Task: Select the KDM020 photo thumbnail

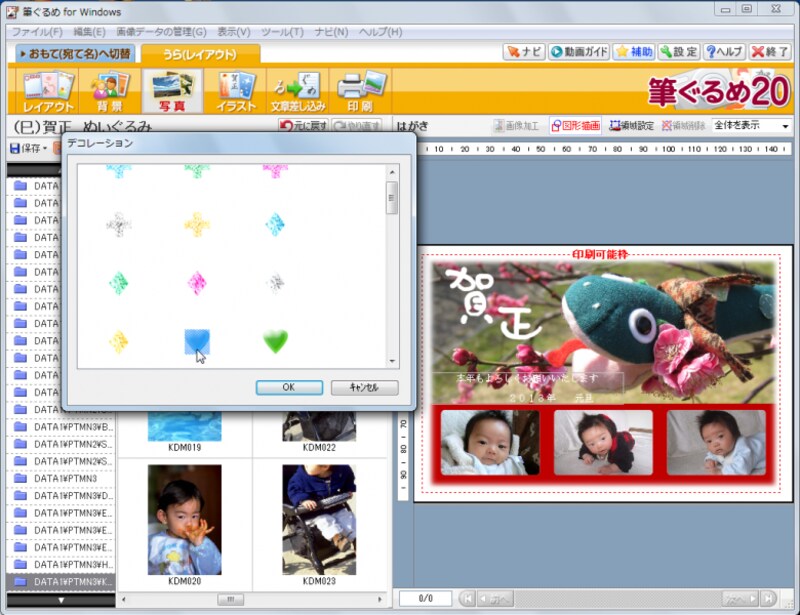Action: tap(184, 519)
